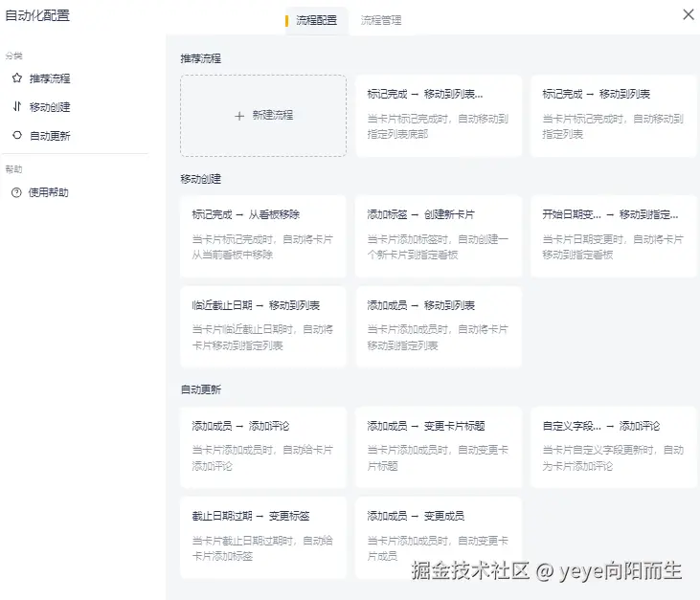
Task: Click description 当卡片添加标签时，自动创建一个新卡片到指定看板
Action: 438,247
